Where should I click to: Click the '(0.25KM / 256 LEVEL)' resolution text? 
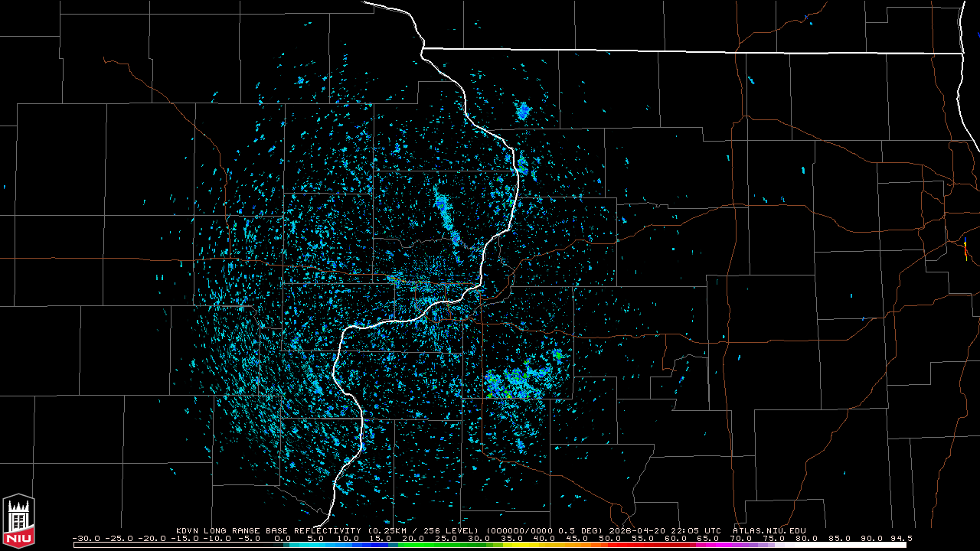[423, 530]
